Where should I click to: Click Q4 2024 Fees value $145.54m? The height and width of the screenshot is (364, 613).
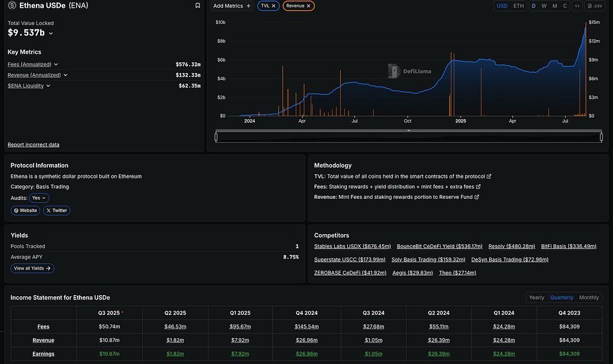306,326
